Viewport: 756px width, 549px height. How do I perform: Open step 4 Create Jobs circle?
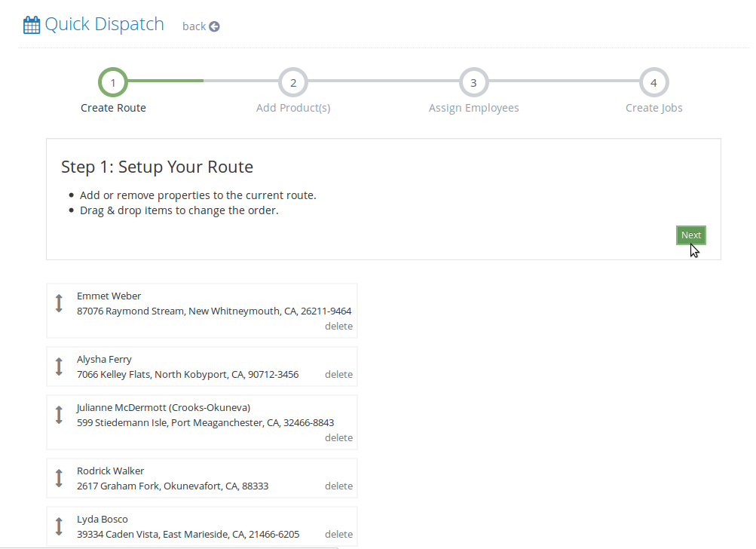(653, 83)
